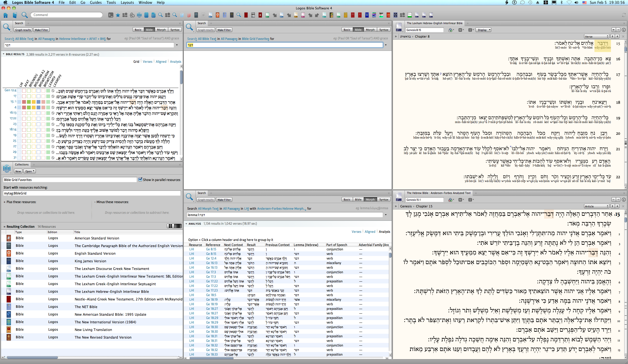Screen dimensions: 628x364
Task: Uncheck Show in parallel resources
Action: pyautogui.click(x=140, y=179)
